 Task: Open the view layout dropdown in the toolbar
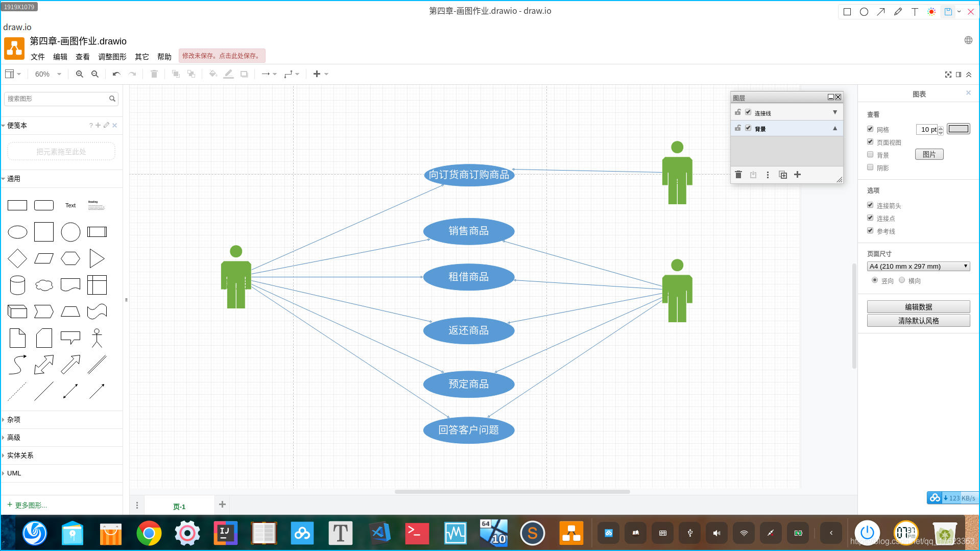pyautogui.click(x=13, y=74)
